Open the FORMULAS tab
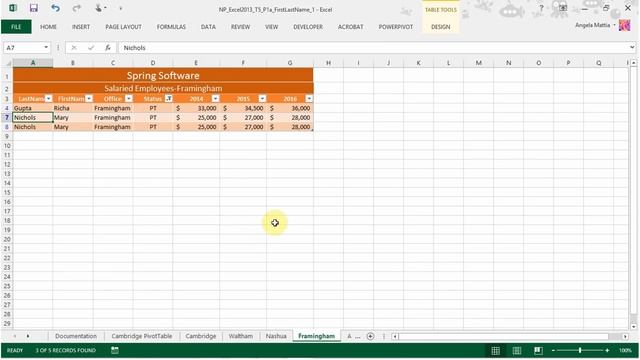640x360 pixels. pyautogui.click(x=171, y=27)
